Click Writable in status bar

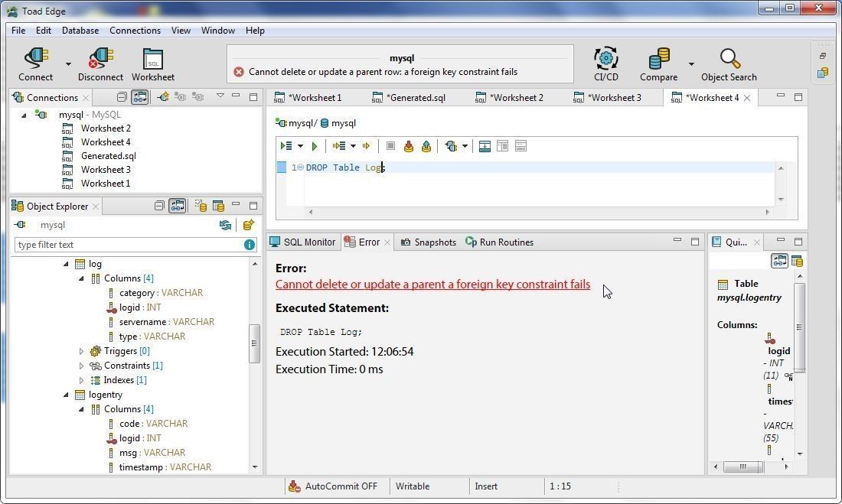coord(413,486)
